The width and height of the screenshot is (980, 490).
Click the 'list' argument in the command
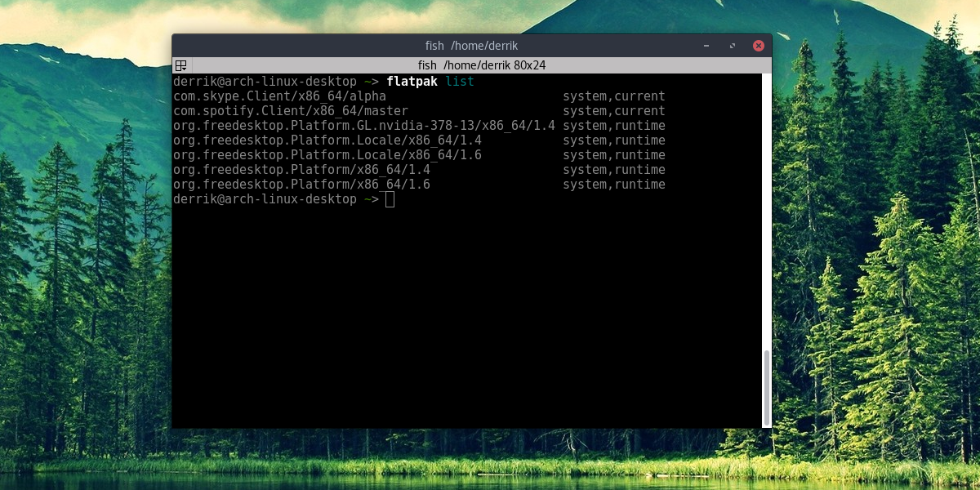(x=460, y=82)
